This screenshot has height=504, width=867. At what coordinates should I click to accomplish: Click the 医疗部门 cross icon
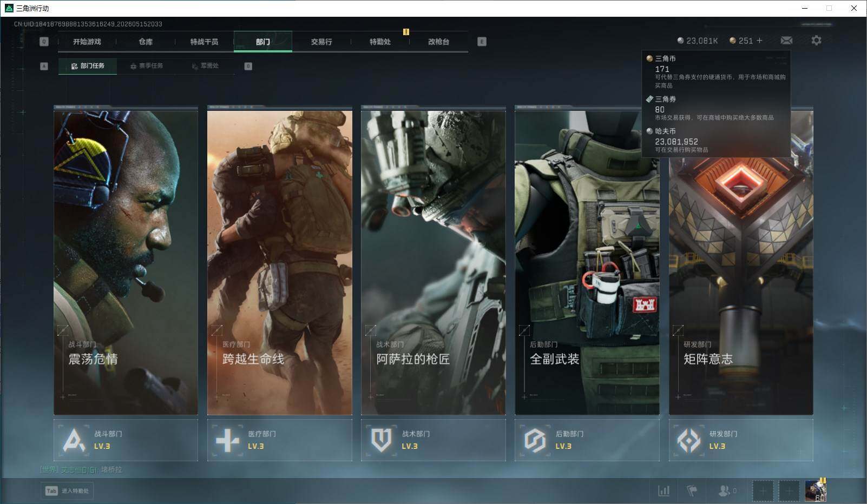point(227,440)
